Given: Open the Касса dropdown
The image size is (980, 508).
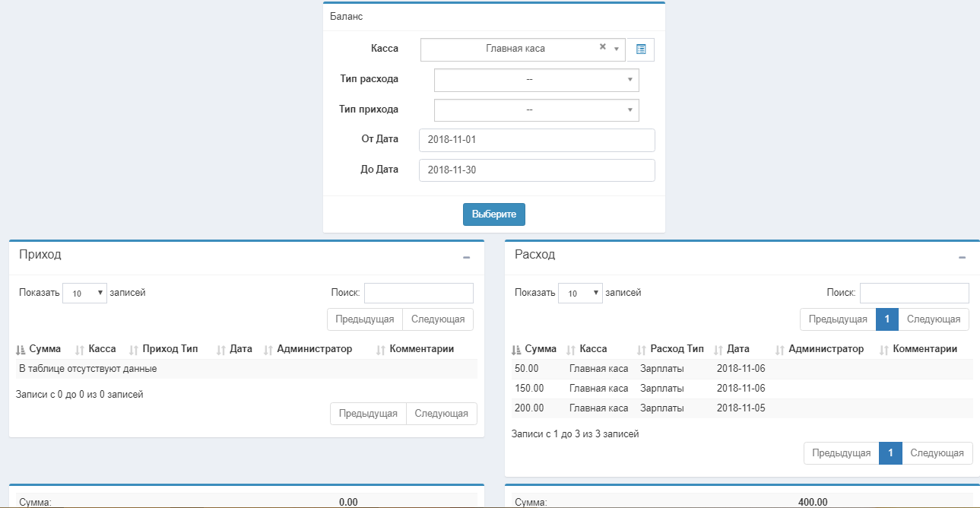Looking at the screenshot, I should (522, 49).
